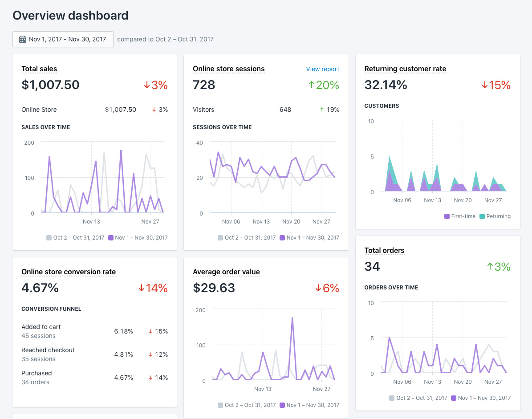The width and height of the screenshot is (532, 419).
Task: Click purple Nov swatch in Total orders legend
Action: (454, 398)
